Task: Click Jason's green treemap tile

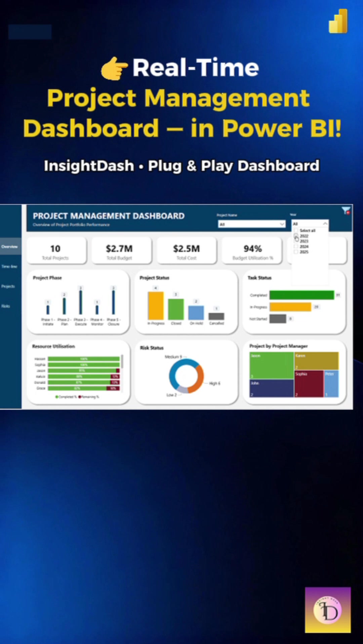Action: pyautogui.click(x=272, y=365)
